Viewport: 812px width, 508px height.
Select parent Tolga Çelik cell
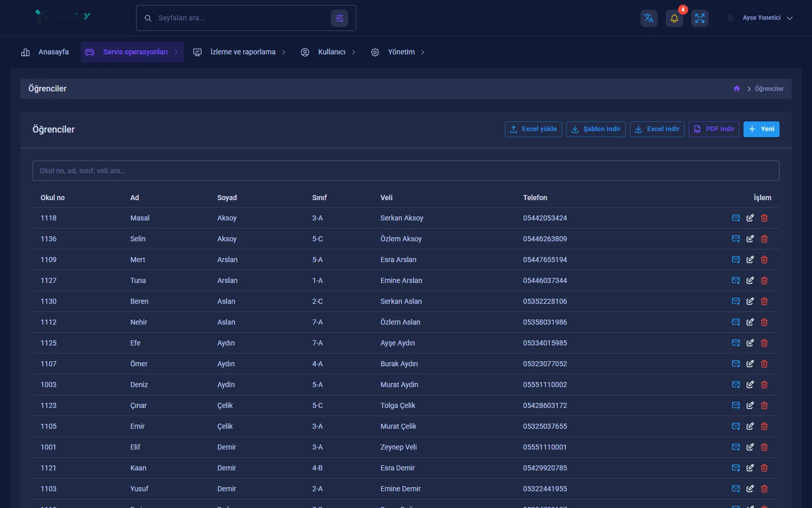coord(398,405)
